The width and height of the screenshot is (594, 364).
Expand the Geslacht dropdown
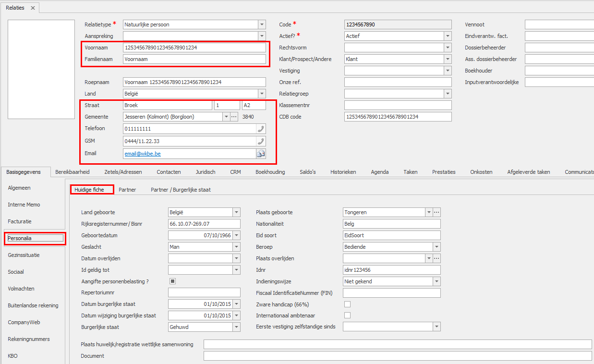click(x=236, y=247)
